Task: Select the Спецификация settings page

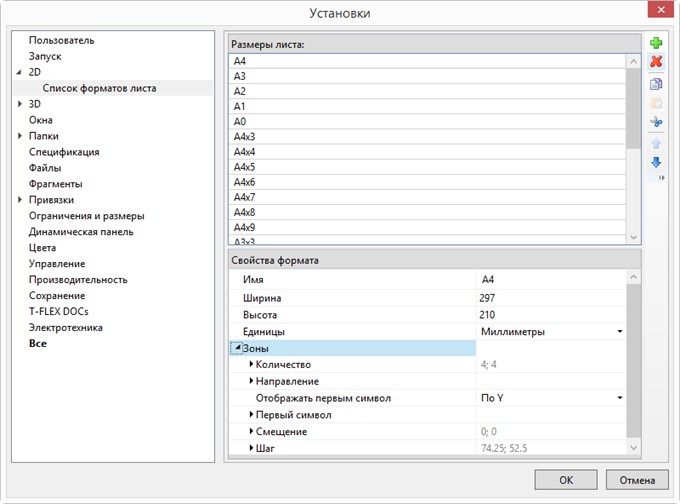Action: click(x=64, y=152)
